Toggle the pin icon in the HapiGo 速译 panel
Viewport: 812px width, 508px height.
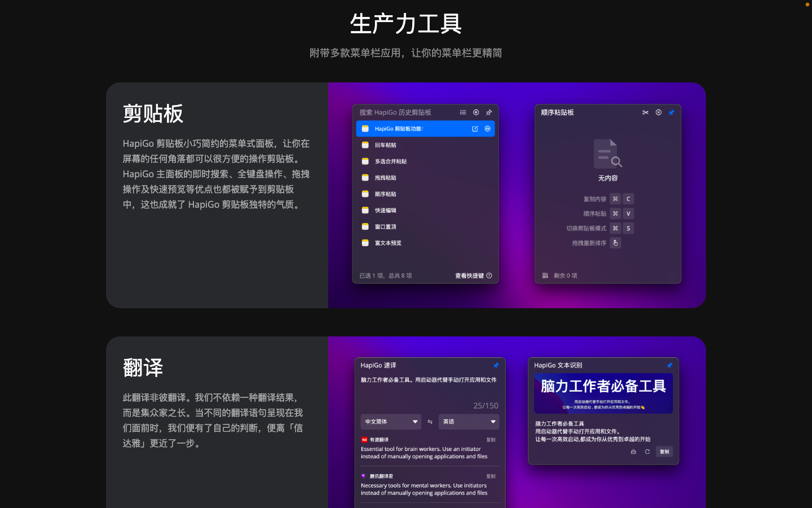click(496, 365)
